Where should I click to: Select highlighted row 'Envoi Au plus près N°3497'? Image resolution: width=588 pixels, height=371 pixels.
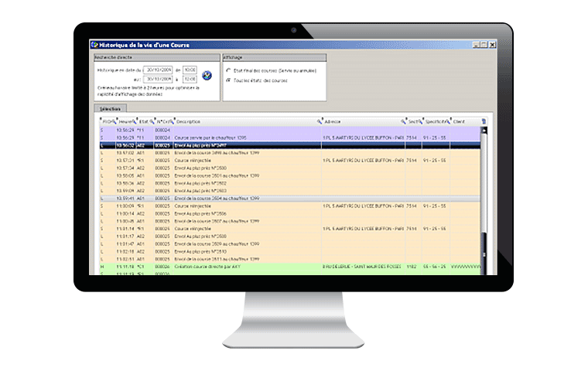point(290,145)
